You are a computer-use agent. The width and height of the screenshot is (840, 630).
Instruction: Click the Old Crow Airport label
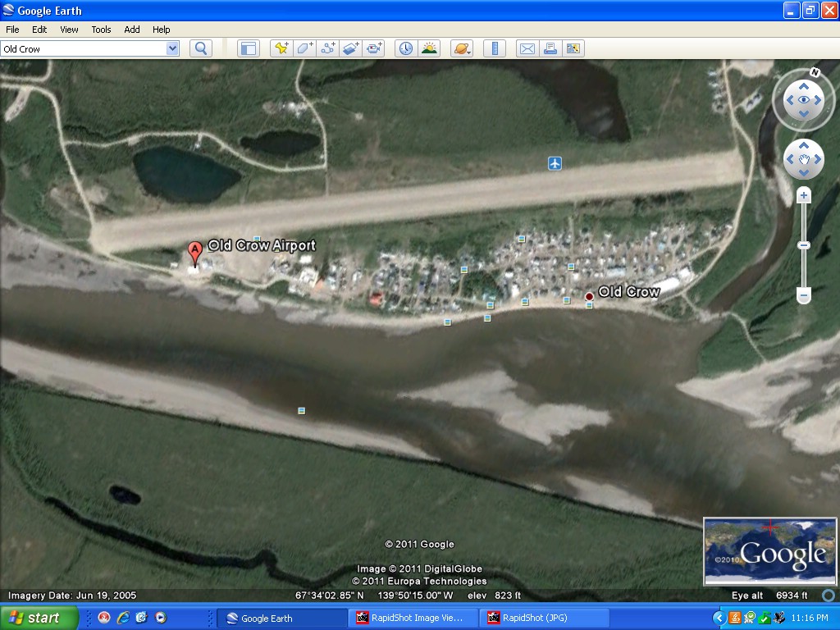262,245
